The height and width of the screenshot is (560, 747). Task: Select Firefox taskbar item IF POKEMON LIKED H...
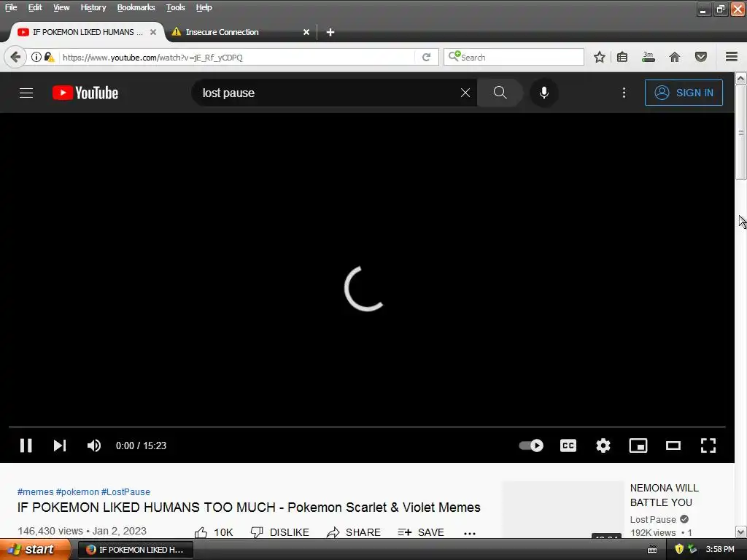(x=136, y=550)
